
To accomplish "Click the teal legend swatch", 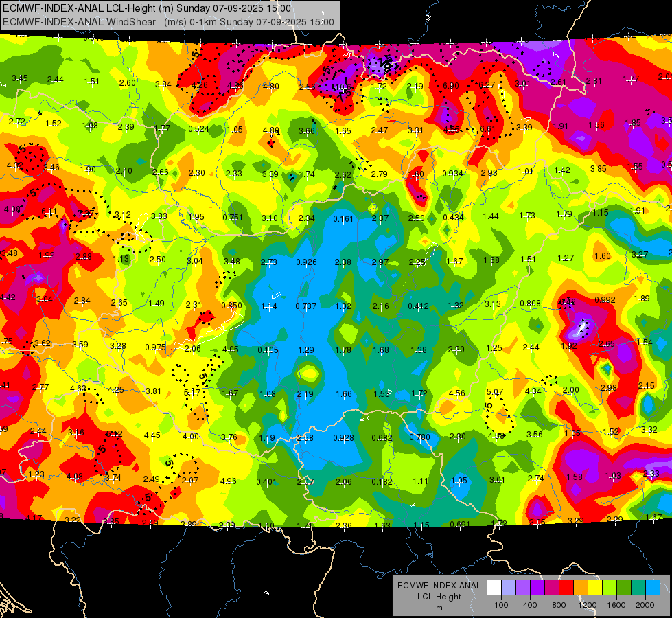I will pyautogui.click(x=638, y=588).
